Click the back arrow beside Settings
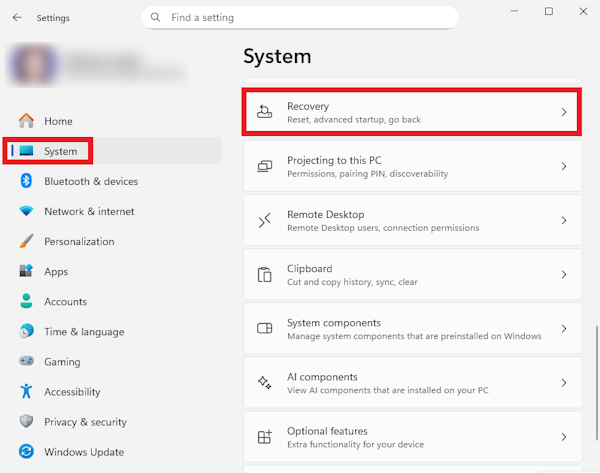The image size is (600, 473). click(x=17, y=18)
